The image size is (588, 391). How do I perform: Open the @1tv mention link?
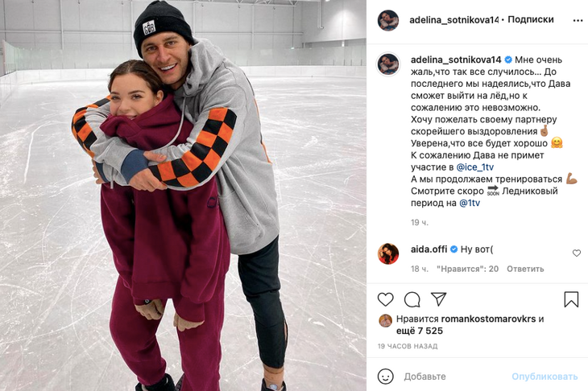coord(470,203)
